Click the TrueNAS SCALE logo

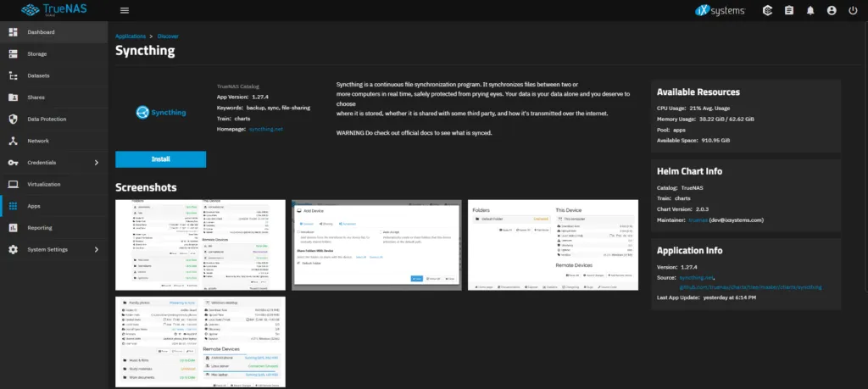pos(53,10)
